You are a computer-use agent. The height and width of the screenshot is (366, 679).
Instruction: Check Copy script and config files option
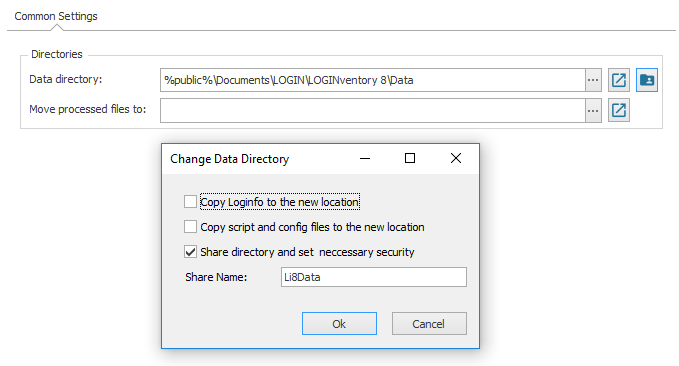point(191,227)
